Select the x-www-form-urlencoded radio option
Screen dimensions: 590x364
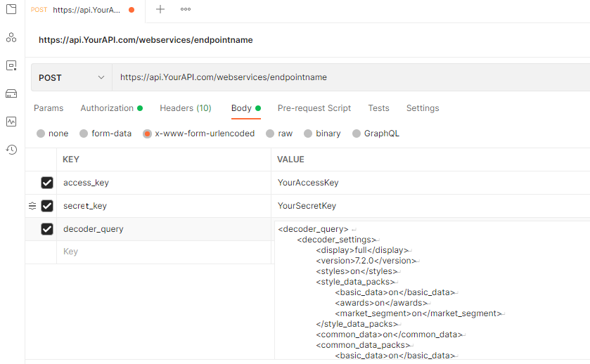click(x=147, y=134)
